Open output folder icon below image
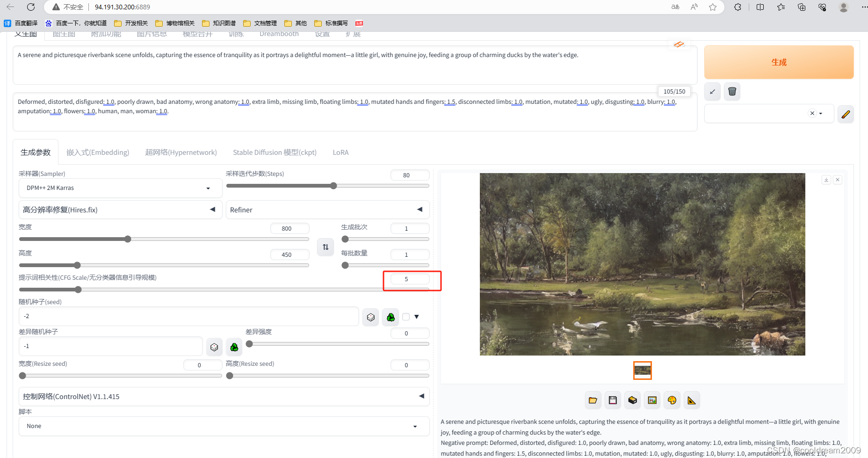868x458 pixels. coord(593,400)
